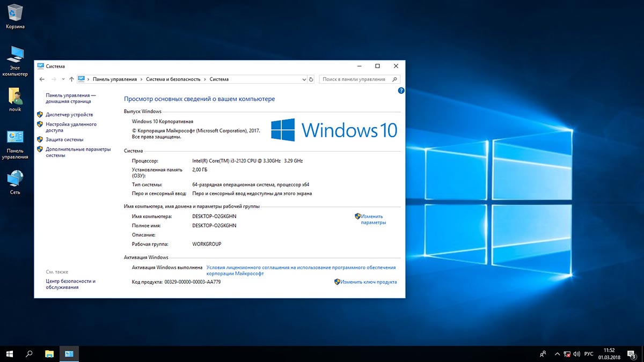Expand the chevron after Панель управления breadcrumb
Screen dimensions: 644x362
141,79
